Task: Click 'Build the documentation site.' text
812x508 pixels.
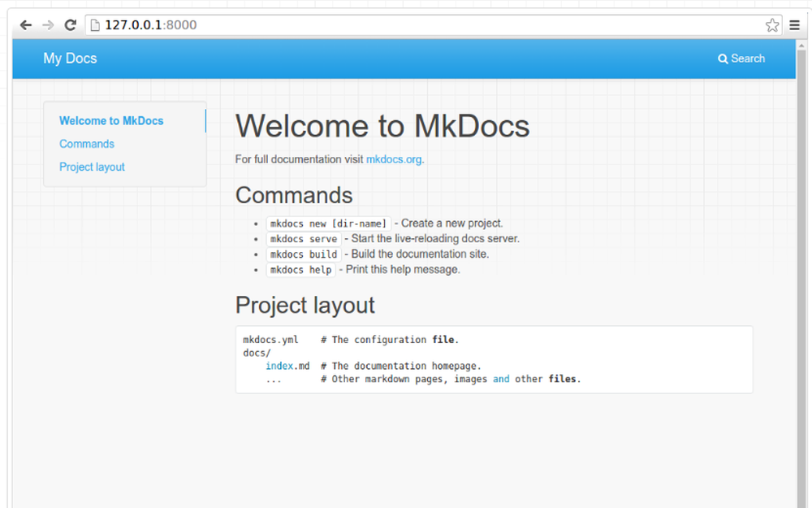Action: [420, 254]
